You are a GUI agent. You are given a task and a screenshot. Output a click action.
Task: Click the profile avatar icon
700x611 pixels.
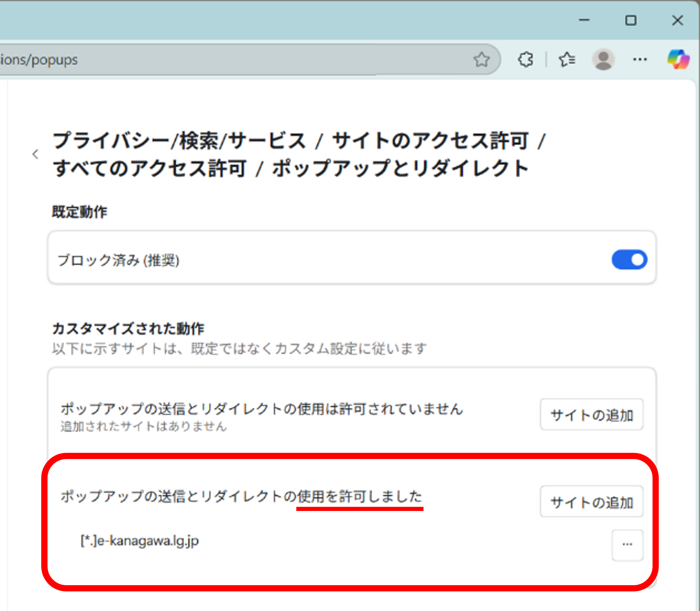603,60
